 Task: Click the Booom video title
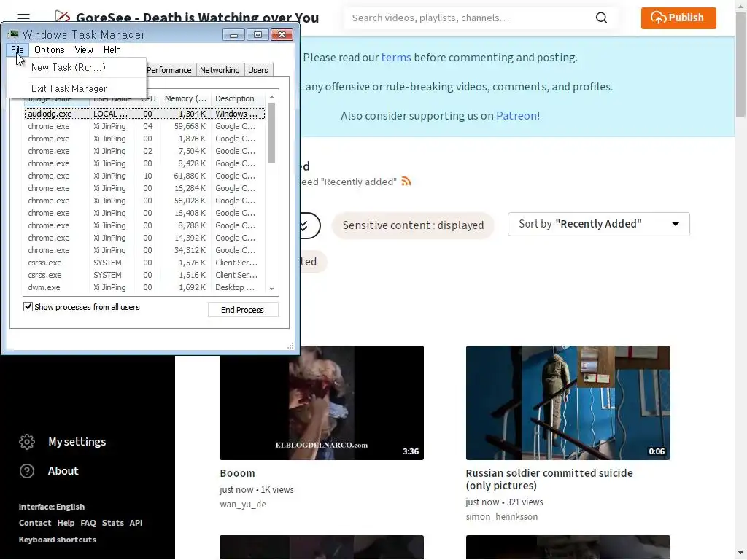click(x=237, y=473)
